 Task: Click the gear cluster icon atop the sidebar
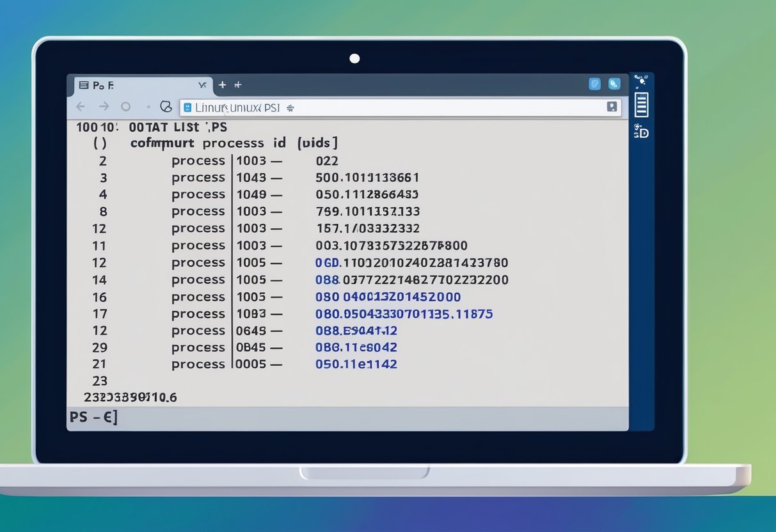pos(642,80)
